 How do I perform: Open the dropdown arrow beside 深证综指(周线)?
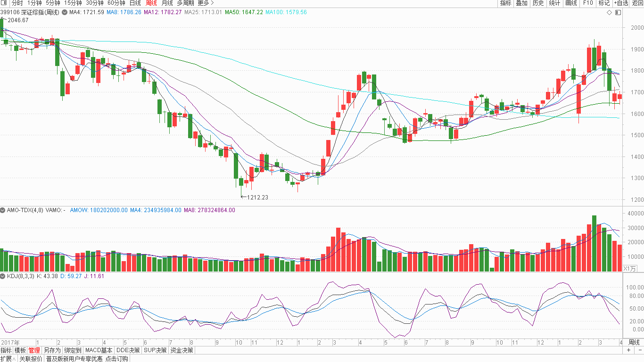click(64, 12)
